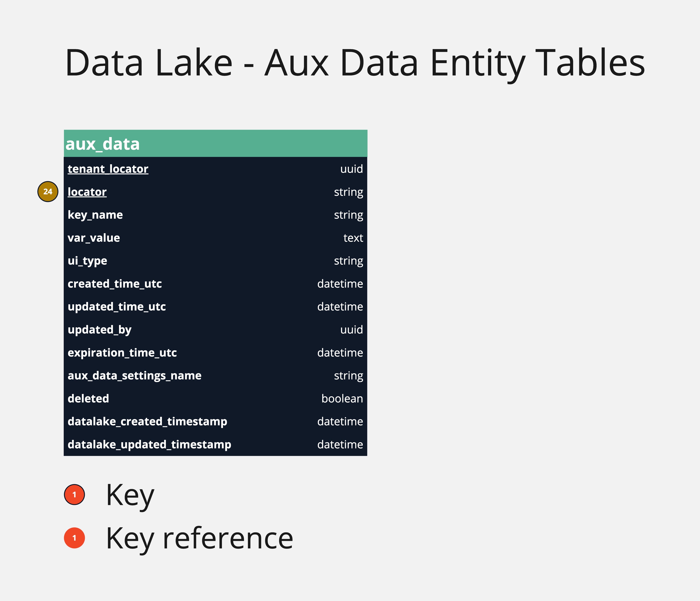Click the datalake_created_timestamp field
This screenshot has width=700, height=601.
click(147, 422)
